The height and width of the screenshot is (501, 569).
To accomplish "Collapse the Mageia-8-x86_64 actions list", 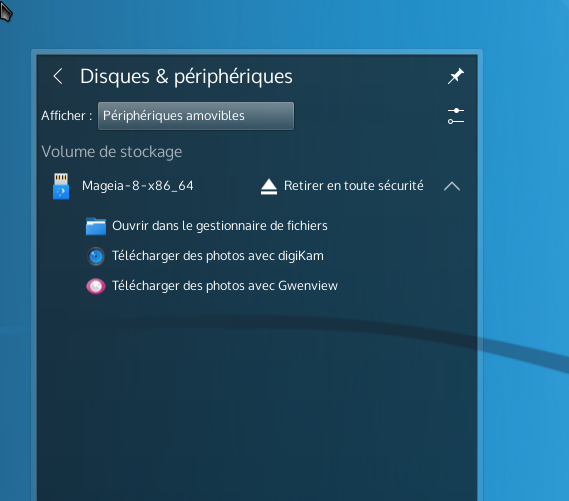I will (x=452, y=186).
